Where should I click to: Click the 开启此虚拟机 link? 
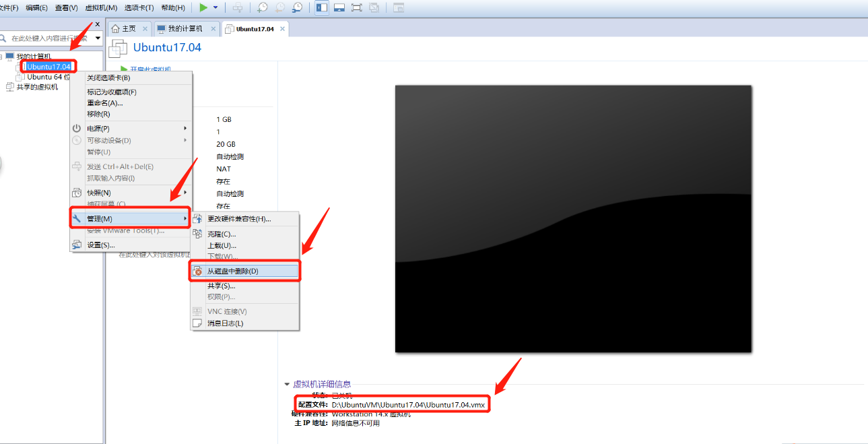[x=150, y=69]
